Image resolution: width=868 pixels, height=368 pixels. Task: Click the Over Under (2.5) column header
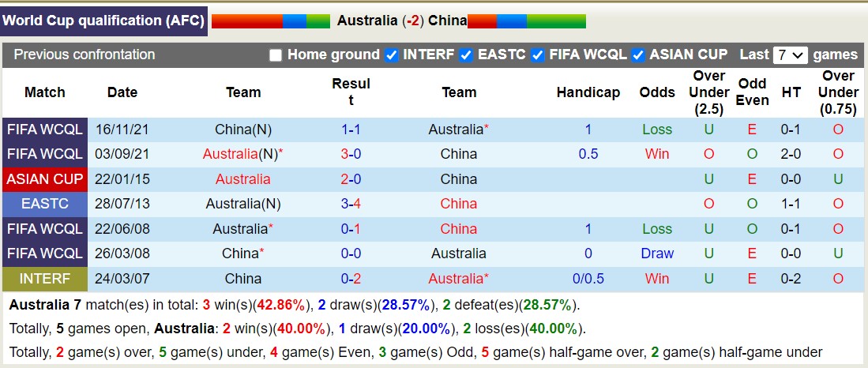coord(708,92)
